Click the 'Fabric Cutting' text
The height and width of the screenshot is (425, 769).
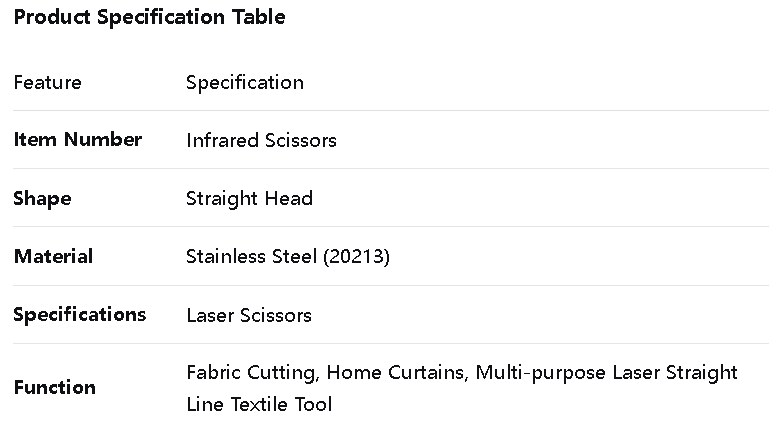(x=252, y=373)
